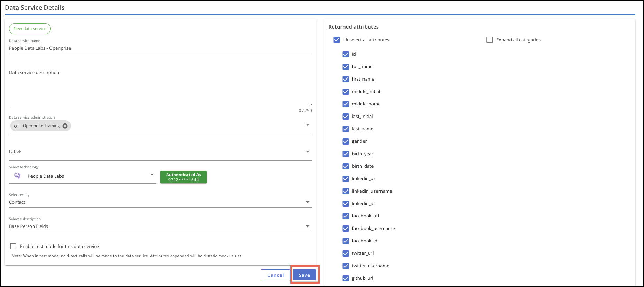The image size is (644, 287).
Task: Open the Data service administrators dropdown arrow
Action: click(307, 125)
